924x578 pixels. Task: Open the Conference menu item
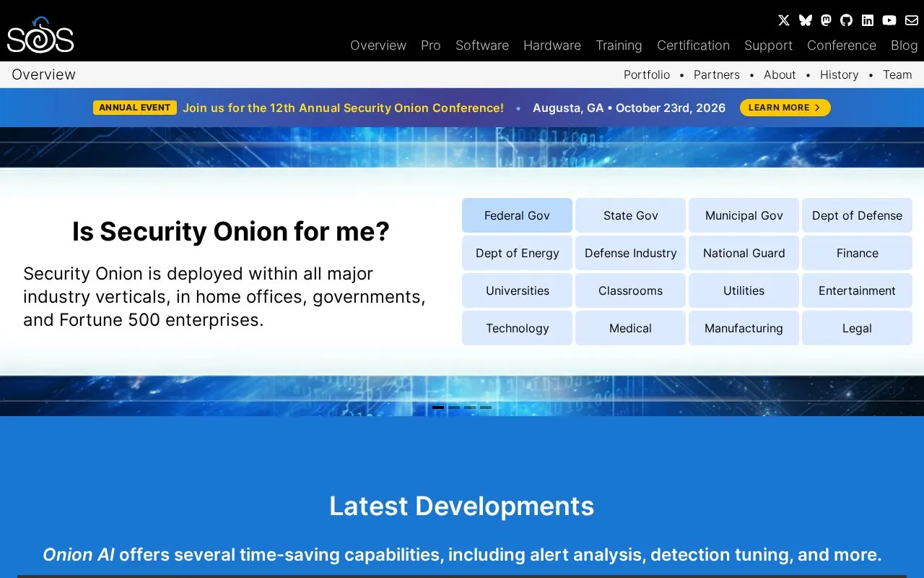842,46
